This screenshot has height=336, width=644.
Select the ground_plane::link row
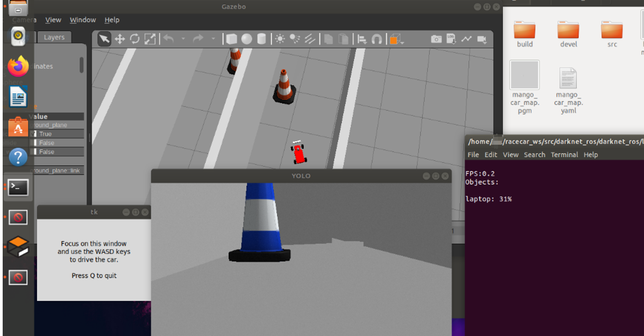click(57, 171)
